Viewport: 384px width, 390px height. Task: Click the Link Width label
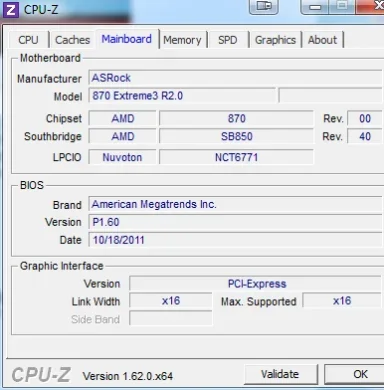(x=96, y=302)
